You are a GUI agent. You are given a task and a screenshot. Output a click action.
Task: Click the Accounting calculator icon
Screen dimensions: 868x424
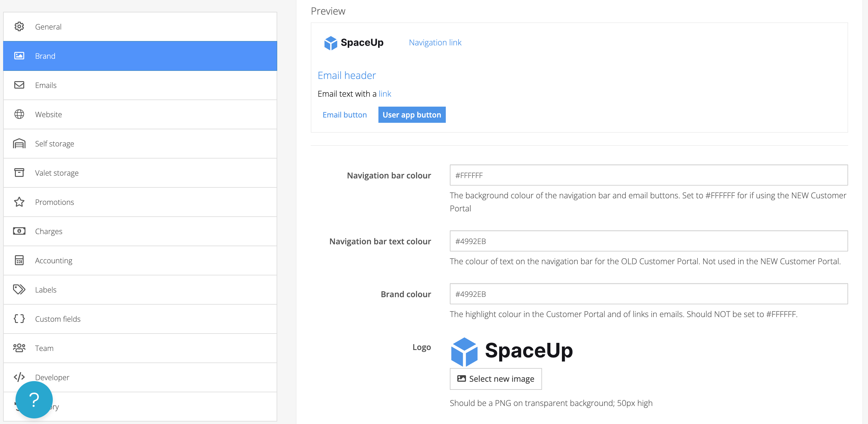(19, 260)
